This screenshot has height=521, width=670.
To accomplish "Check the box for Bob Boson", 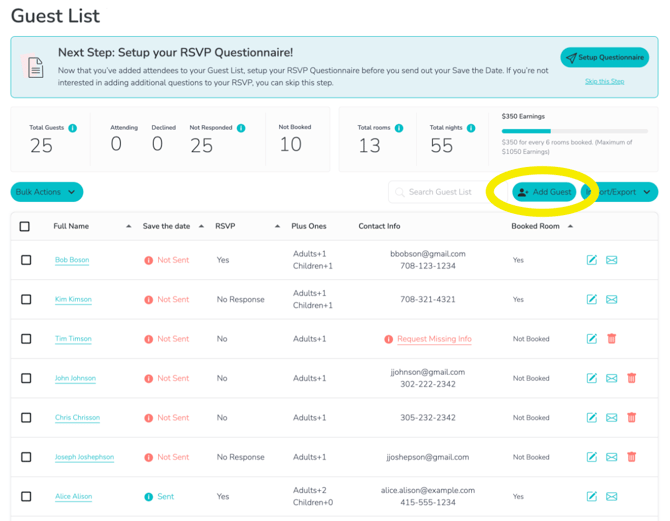I will (x=26, y=260).
